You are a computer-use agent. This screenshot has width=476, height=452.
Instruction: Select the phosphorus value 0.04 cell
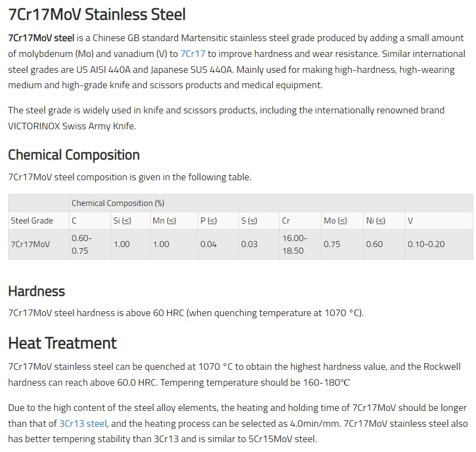pyautogui.click(x=218, y=244)
